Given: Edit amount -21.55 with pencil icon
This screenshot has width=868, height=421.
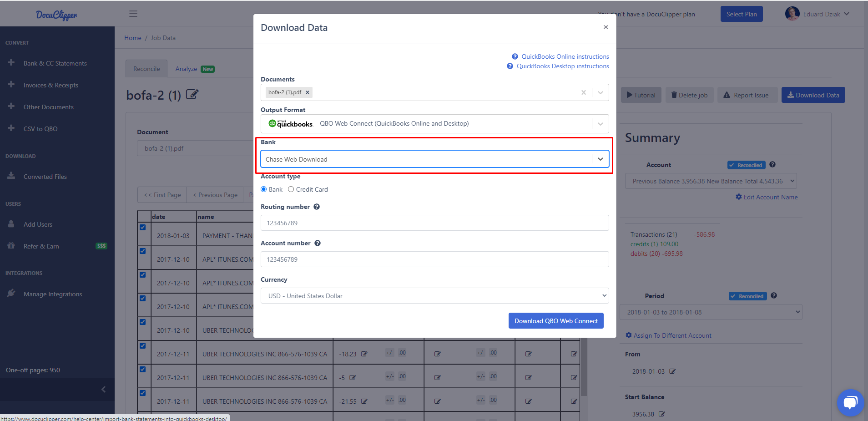Looking at the screenshot, I should point(364,401).
